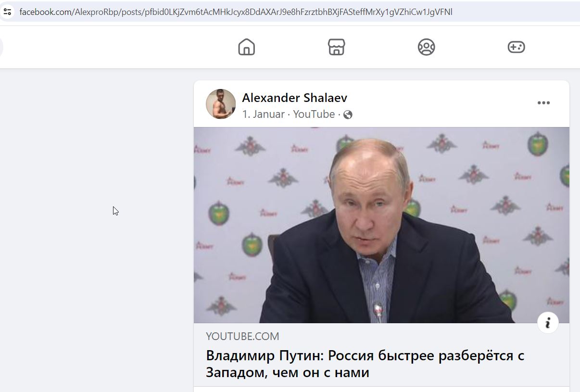Click the facebook.com URL in address bar
Screen dimensions: 580x392
[236, 12]
